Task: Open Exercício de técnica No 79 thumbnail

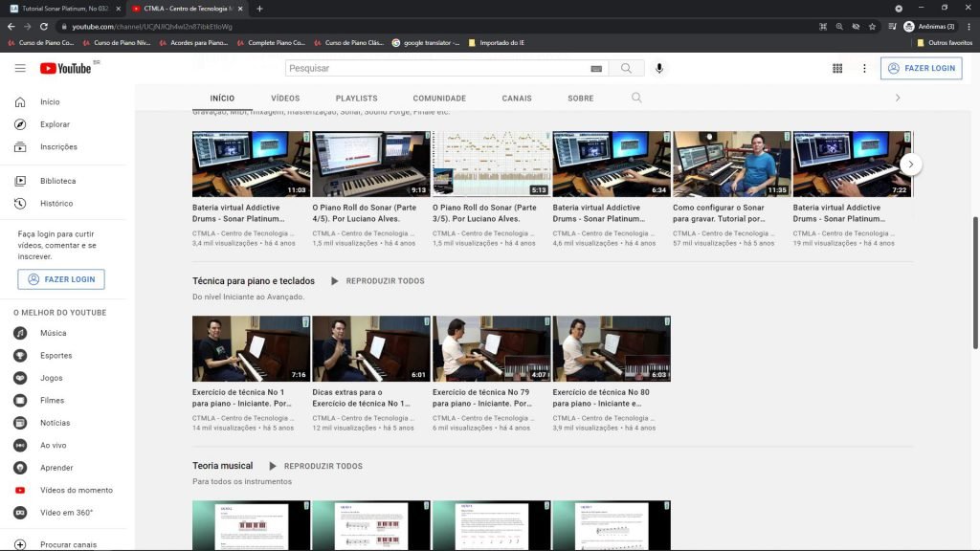Action: [x=491, y=348]
